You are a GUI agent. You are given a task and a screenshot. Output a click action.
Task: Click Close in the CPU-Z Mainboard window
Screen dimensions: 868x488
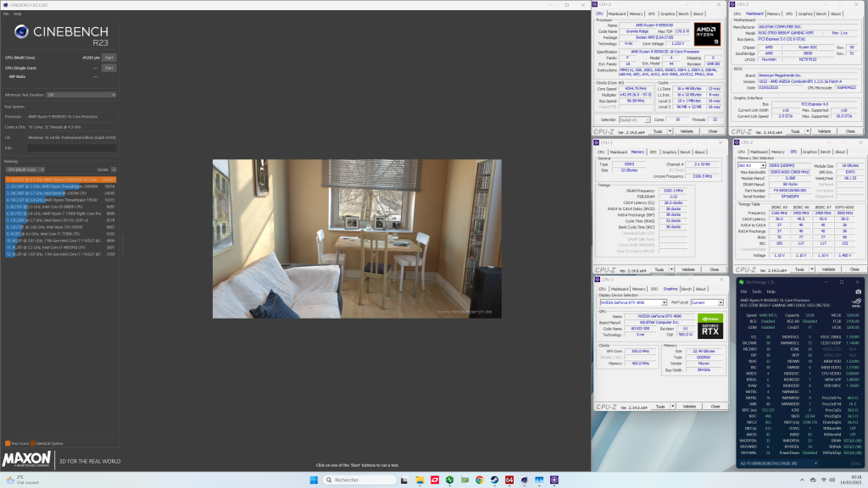pos(850,131)
